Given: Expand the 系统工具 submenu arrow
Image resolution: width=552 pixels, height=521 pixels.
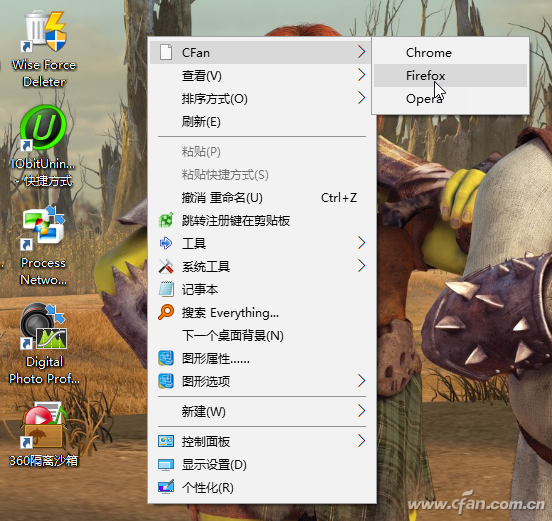Looking at the screenshot, I should click(361, 266).
